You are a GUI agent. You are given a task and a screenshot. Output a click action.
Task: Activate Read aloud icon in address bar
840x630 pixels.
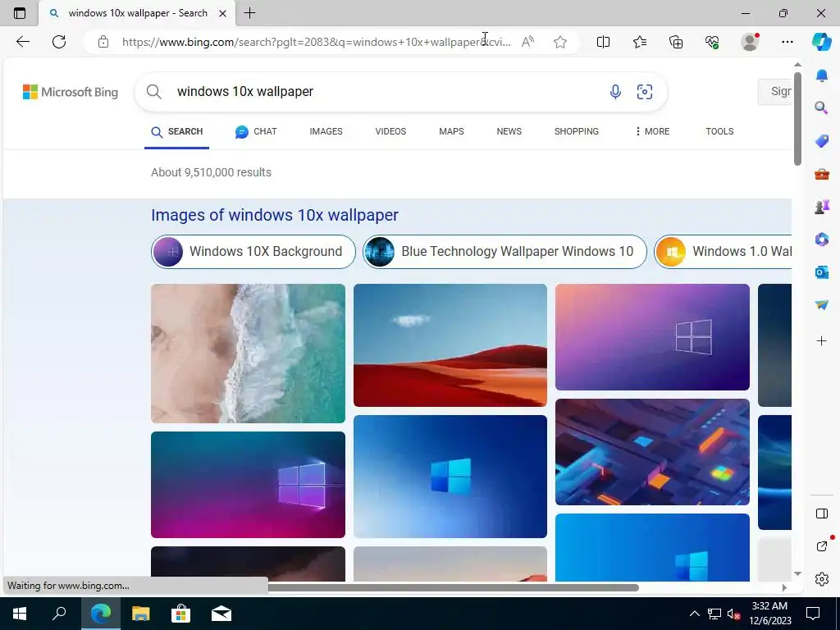click(527, 42)
